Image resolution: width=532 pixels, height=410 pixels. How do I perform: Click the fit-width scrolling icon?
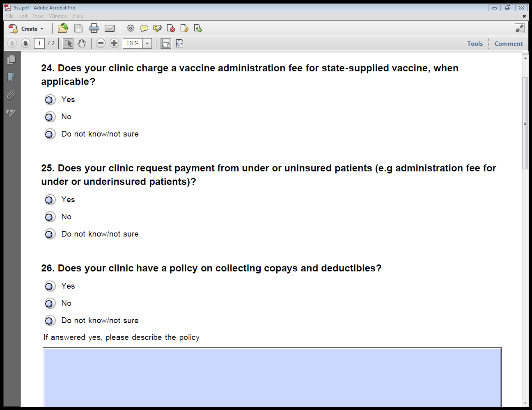click(166, 43)
